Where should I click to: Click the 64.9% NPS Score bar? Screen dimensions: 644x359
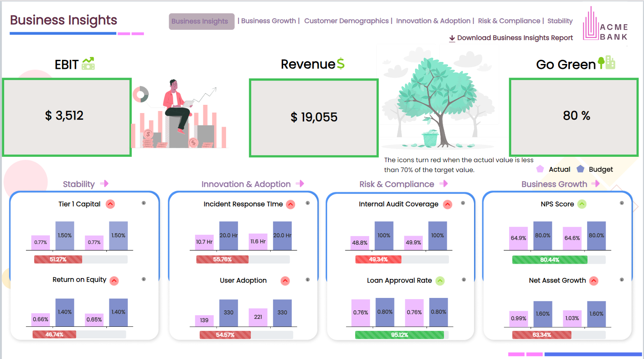pyautogui.click(x=519, y=238)
